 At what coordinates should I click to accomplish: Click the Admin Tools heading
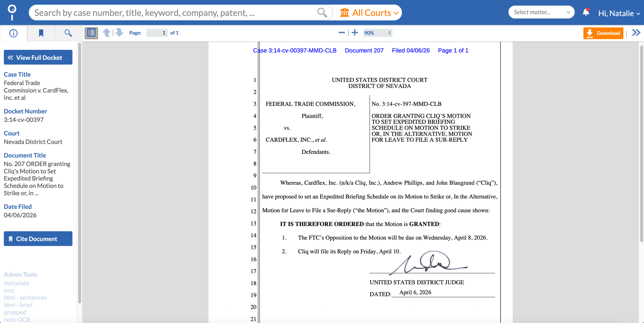pyautogui.click(x=20, y=275)
